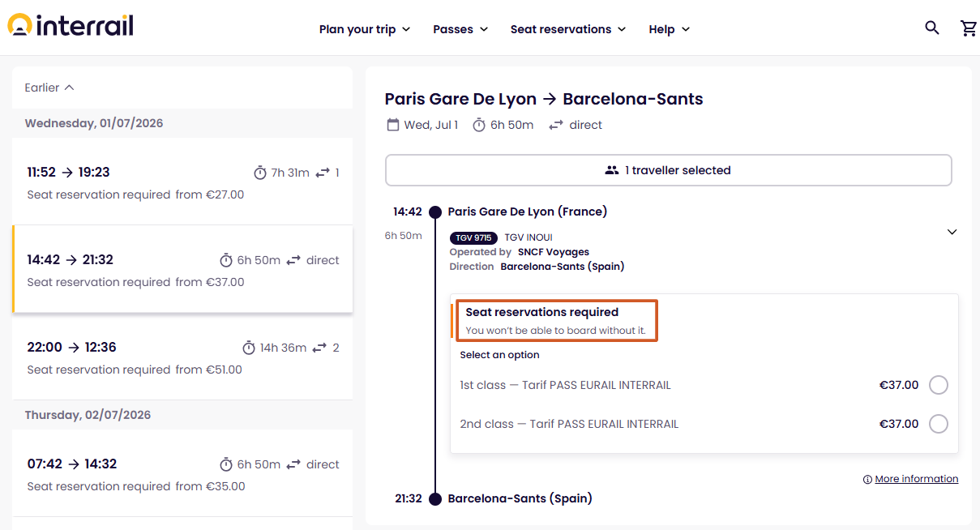The image size is (980, 530).
Task: Click the duration clock icon on 14:42 trip
Action: point(226,260)
